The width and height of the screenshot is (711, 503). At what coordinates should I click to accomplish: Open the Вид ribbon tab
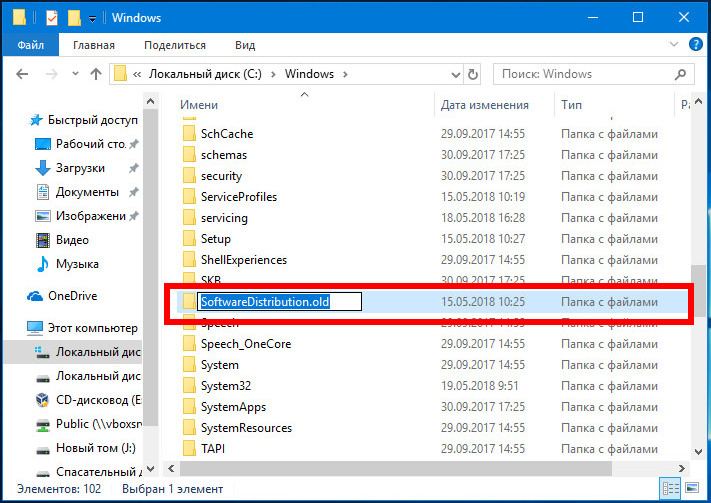[x=245, y=45]
